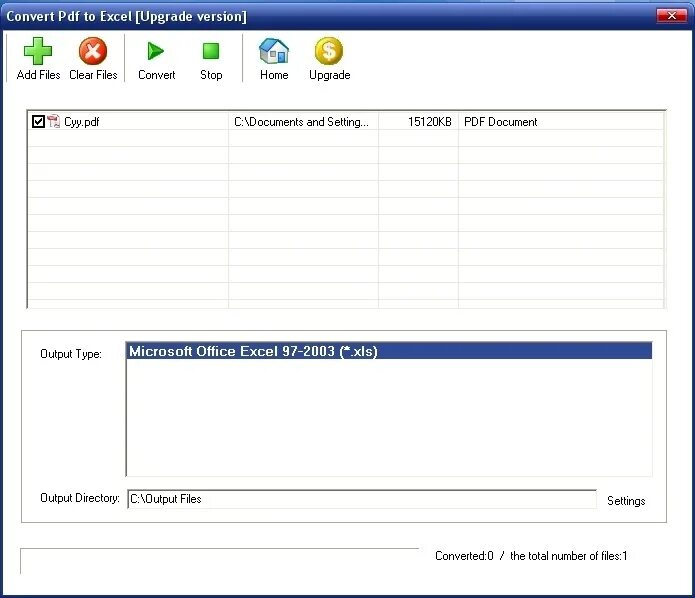Viewport: 695px width, 598px height.
Task: Click the PDF Document type cell
Action: click(x=561, y=121)
